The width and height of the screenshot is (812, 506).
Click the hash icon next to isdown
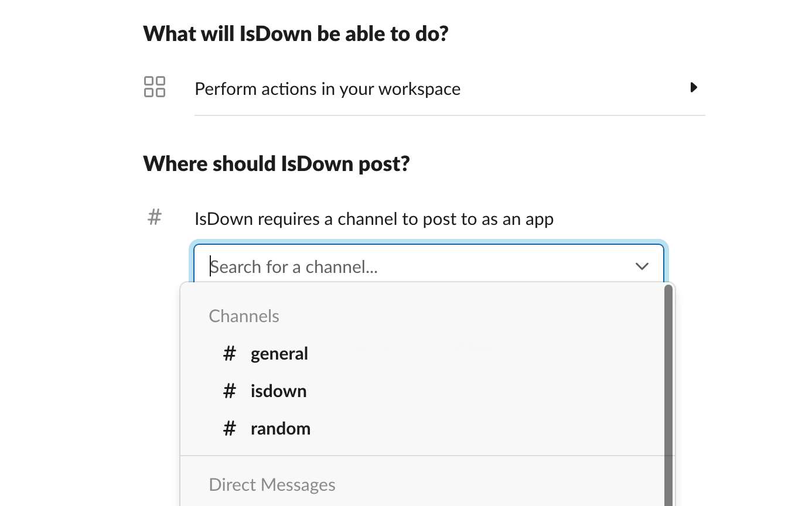tap(230, 391)
